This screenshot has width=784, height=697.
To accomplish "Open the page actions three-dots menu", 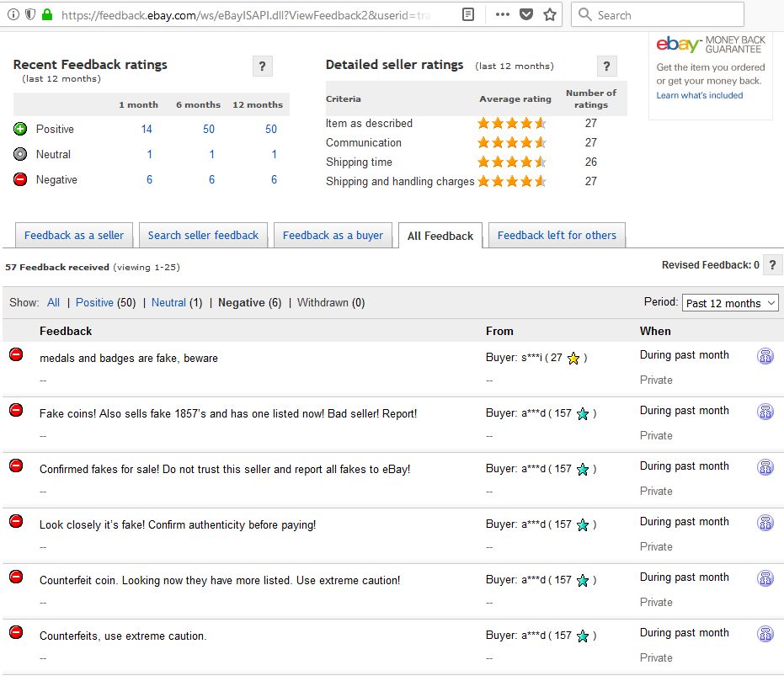I will (x=502, y=15).
